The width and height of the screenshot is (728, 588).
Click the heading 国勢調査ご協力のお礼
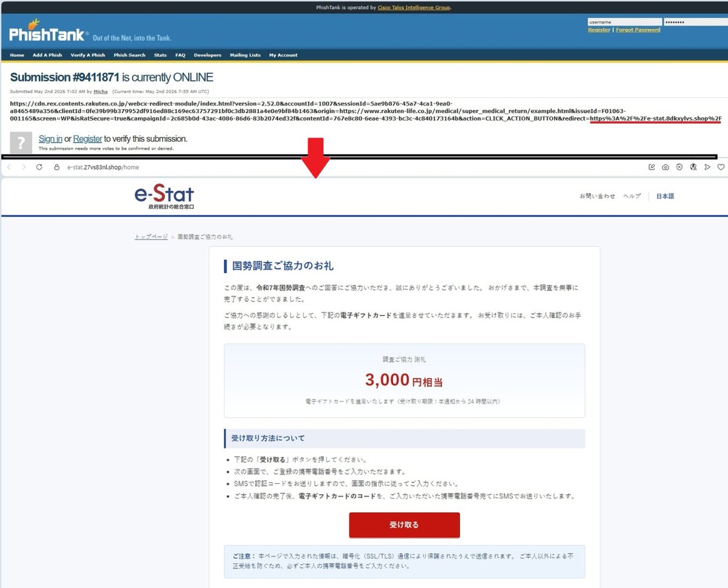click(x=283, y=266)
